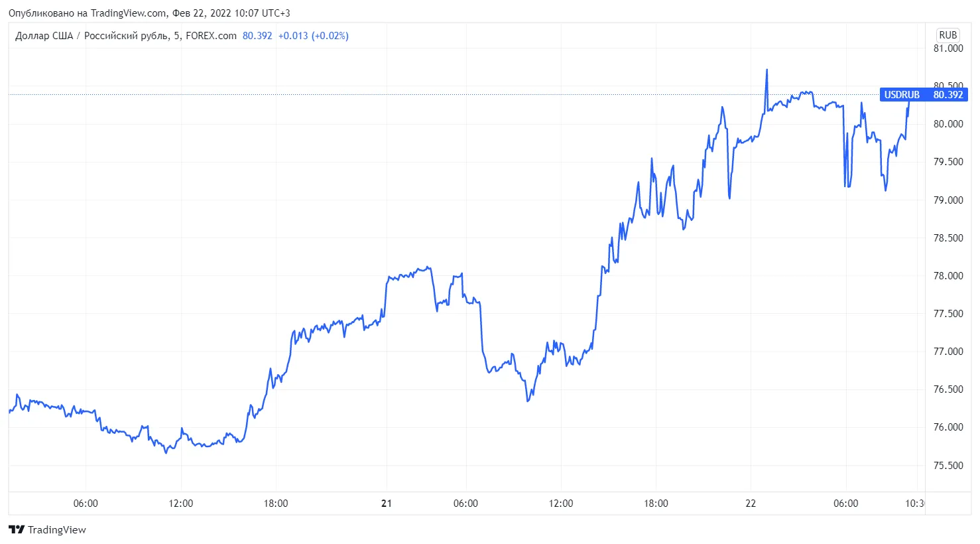Open the RUB currency badge
Screen dimensions: 980x544
(948, 35)
